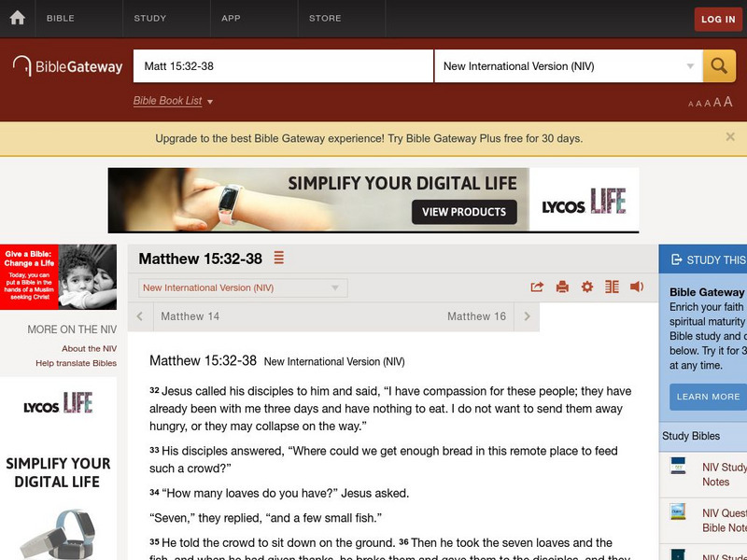Open passage list options beside Matthew 15:32-38
The image size is (747, 560).
(x=278, y=258)
